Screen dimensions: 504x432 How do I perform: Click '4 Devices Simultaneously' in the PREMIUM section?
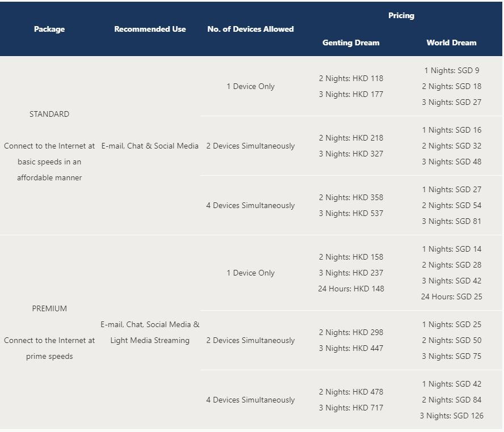coord(250,400)
